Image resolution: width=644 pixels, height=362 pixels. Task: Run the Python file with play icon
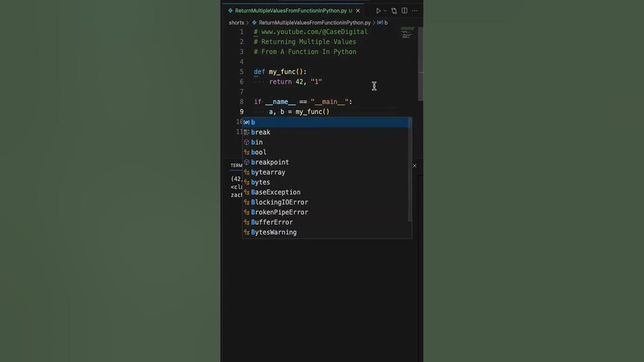tap(378, 11)
